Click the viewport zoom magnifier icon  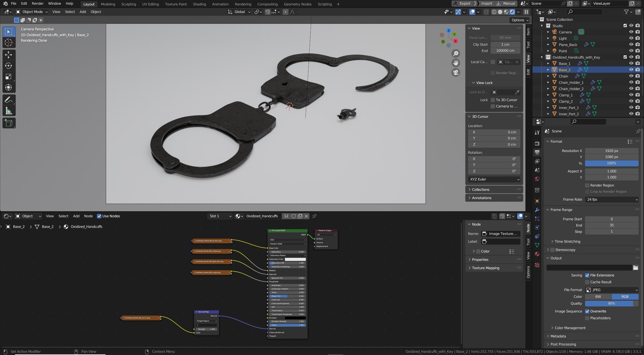pyautogui.click(x=455, y=54)
